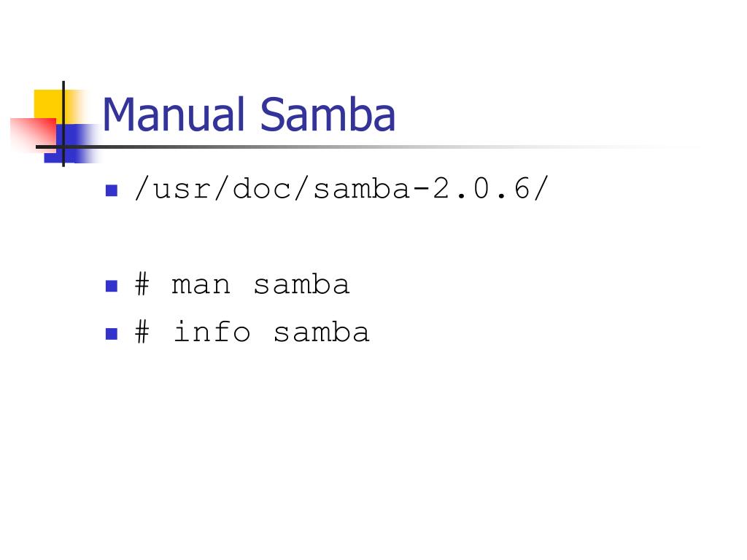747x560 pixels.
Task: Click the bullet before '# info samba'
Action: coord(112,333)
